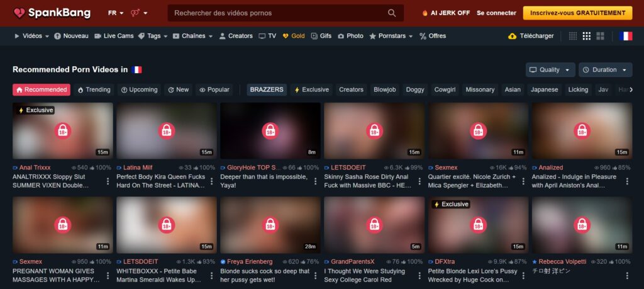Open the Creators section in nav bar
644x289 pixels.
click(236, 36)
